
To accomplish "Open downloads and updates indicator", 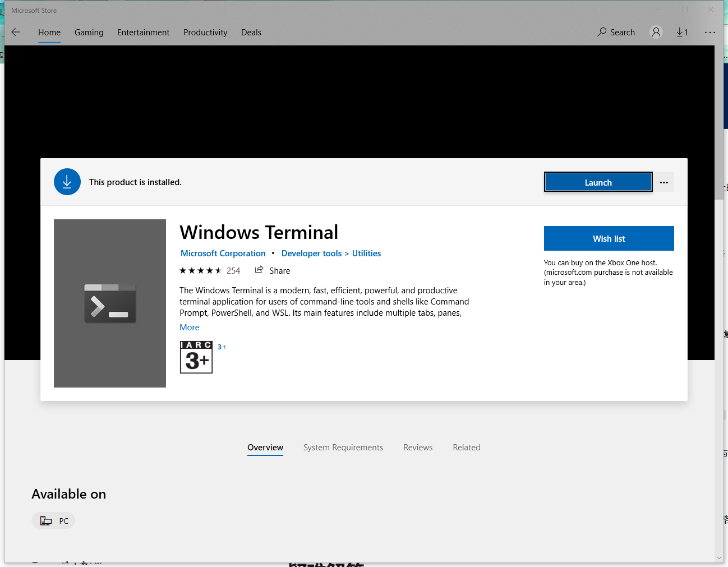I will point(682,32).
